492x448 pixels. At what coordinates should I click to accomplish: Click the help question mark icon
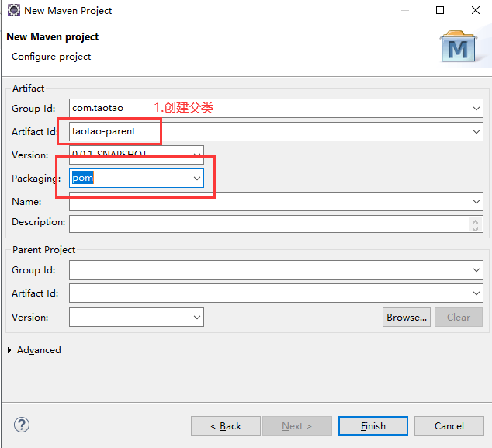tap(22, 425)
